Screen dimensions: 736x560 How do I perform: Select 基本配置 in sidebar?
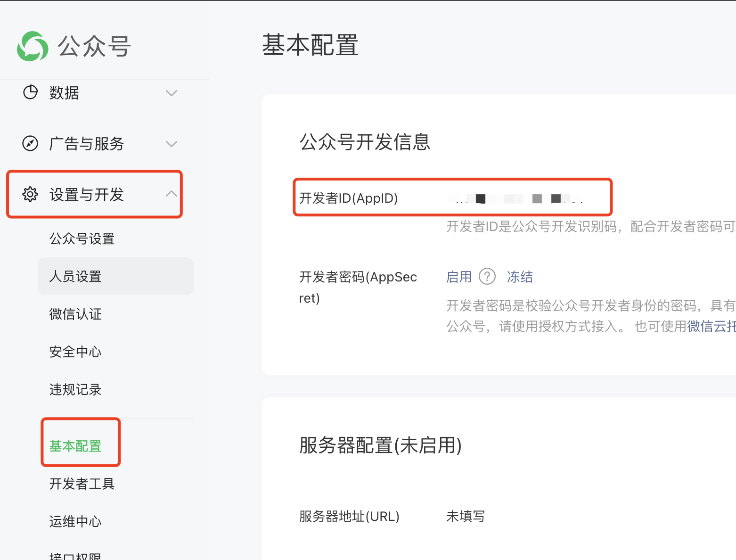75,446
